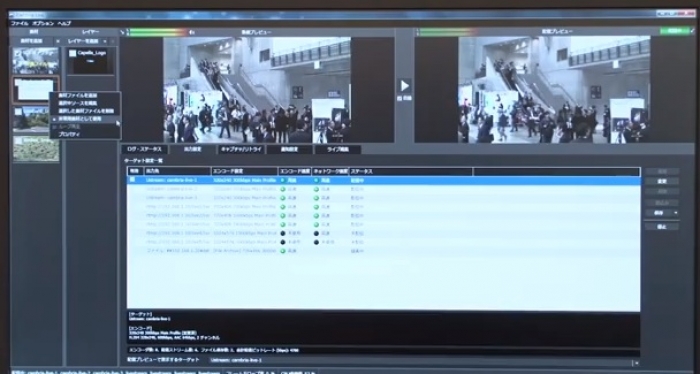Viewport: 700px width, 374px height.
Task: Select the highlighted white material thumbnail
Action: [35, 90]
